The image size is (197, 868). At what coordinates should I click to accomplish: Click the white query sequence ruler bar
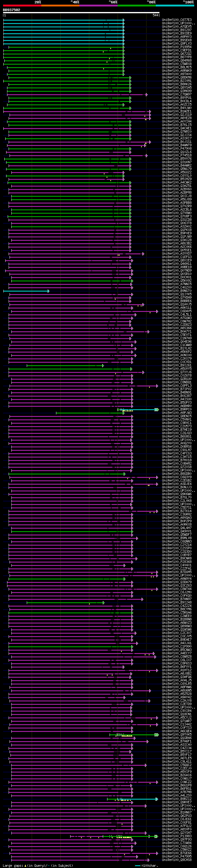pos(81,13)
